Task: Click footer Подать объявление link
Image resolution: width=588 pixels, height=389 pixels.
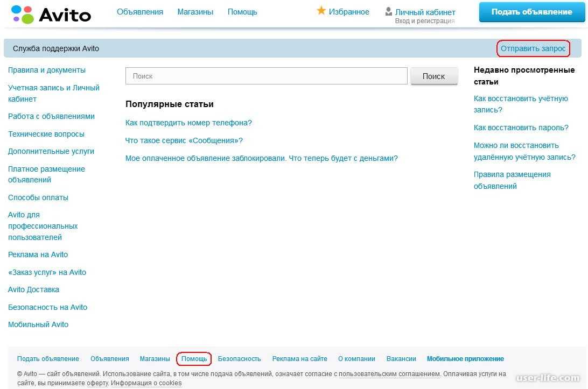Action: pos(48,359)
